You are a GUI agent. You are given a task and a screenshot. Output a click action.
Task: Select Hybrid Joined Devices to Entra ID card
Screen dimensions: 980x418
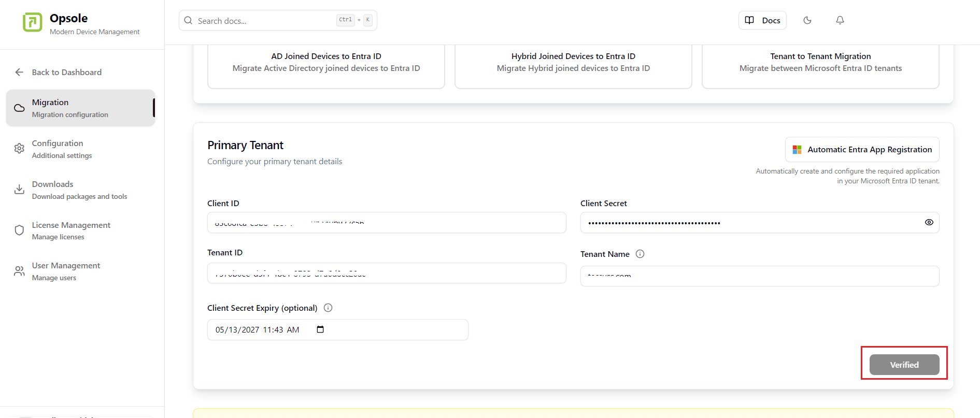point(573,66)
